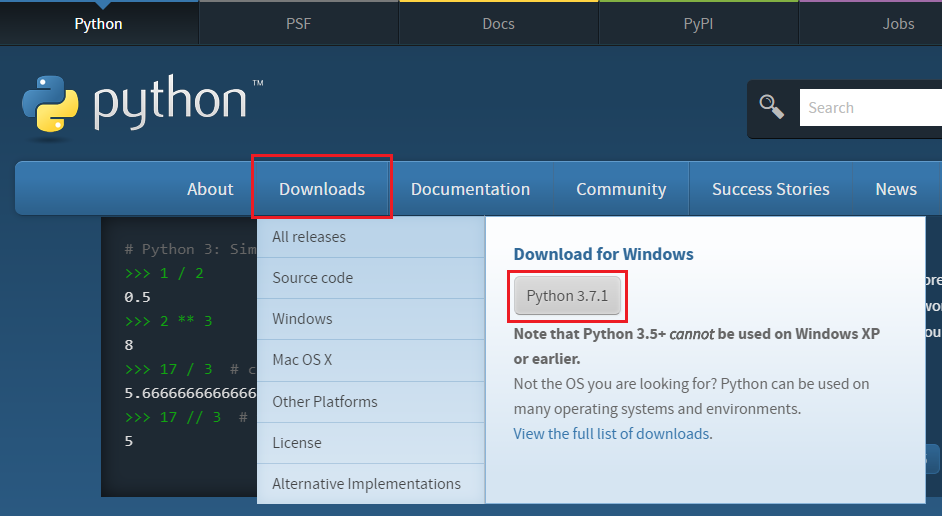Choose Mac OS X in Downloads menu
The width and height of the screenshot is (942, 516).
(x=371, y=360)
